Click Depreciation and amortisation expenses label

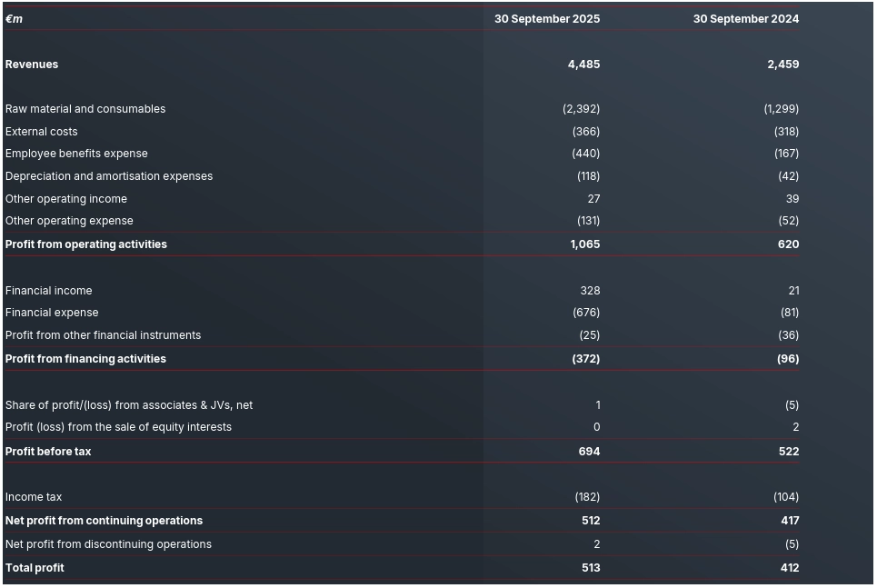coord(109,176)
